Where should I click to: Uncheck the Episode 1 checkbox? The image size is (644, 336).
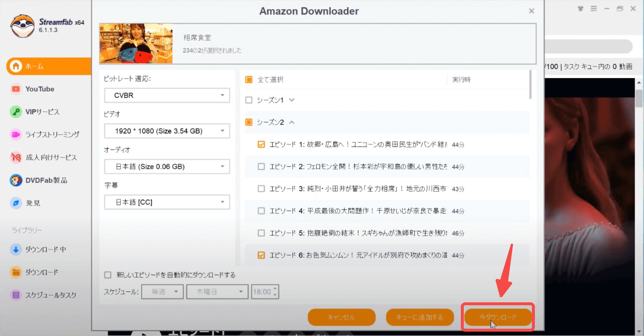pyautogui.click(x=261, y=145)
